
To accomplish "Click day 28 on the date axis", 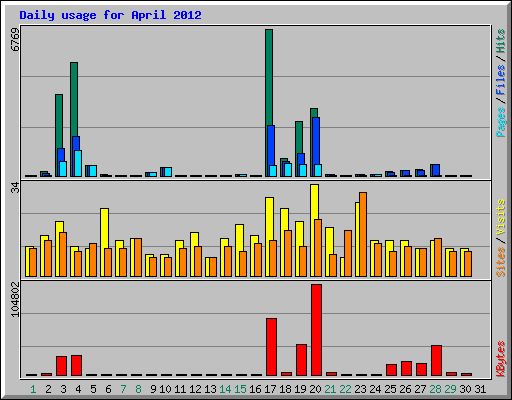I will pyautogui.click(x=435, y=389).
